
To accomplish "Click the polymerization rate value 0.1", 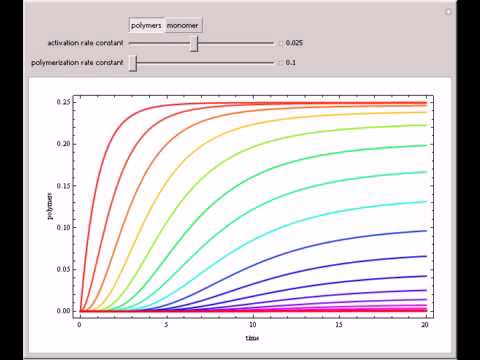I will coord(291,63).
